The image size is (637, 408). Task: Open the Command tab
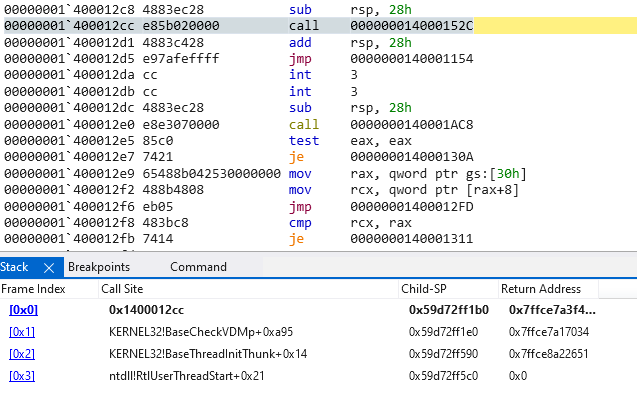198,267
